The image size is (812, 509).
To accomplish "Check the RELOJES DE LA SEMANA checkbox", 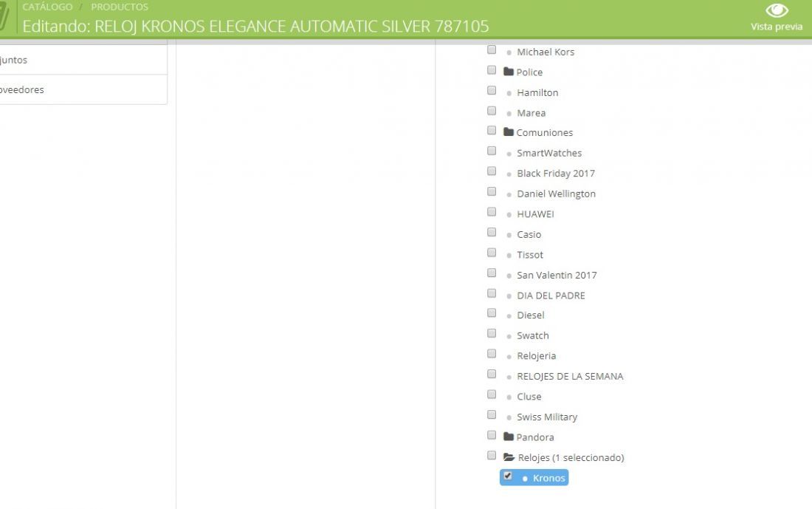I will pyautogui.click(x=492, y=375).
